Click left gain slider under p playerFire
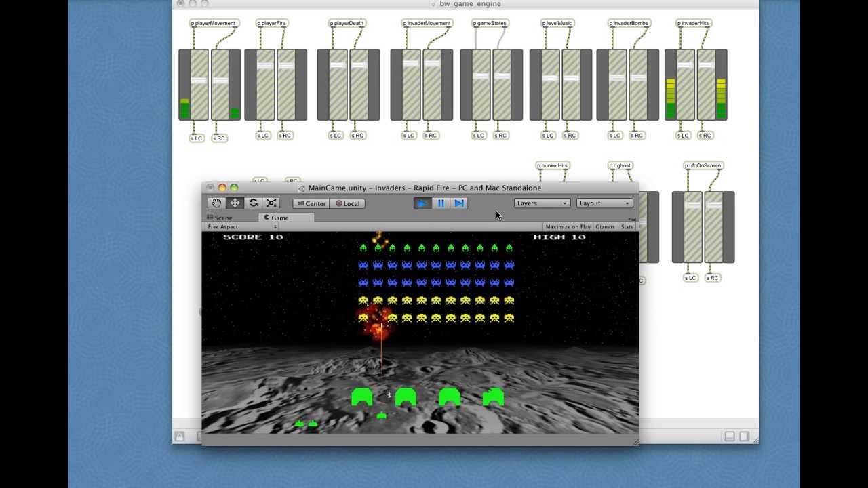The height and width of the screenshot is (488, 868). pos(265,85)
